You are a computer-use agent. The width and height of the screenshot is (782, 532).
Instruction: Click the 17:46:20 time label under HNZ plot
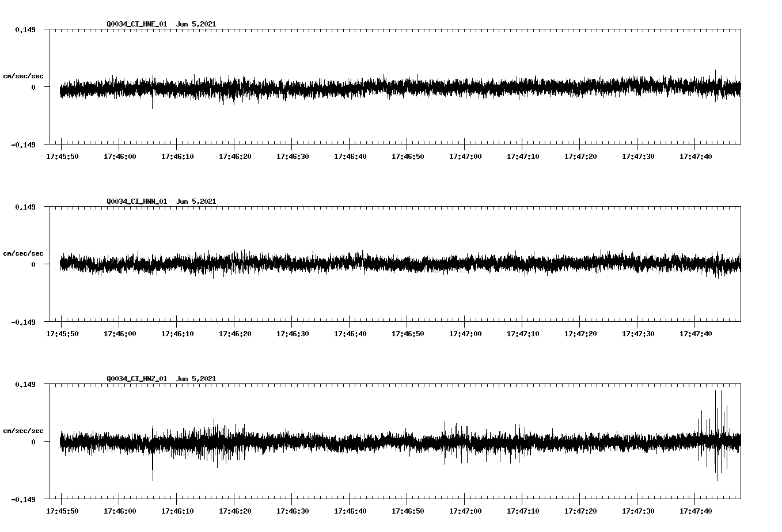234,511
